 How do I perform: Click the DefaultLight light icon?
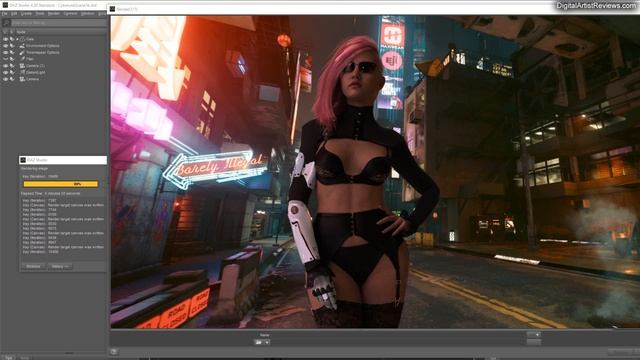pos(22,72)
